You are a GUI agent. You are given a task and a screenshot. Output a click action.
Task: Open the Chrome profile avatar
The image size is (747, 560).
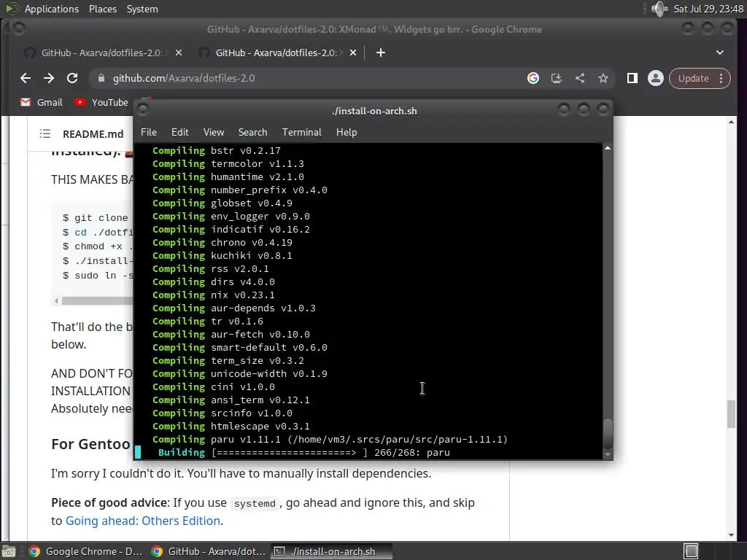click(x=656, y=78)
